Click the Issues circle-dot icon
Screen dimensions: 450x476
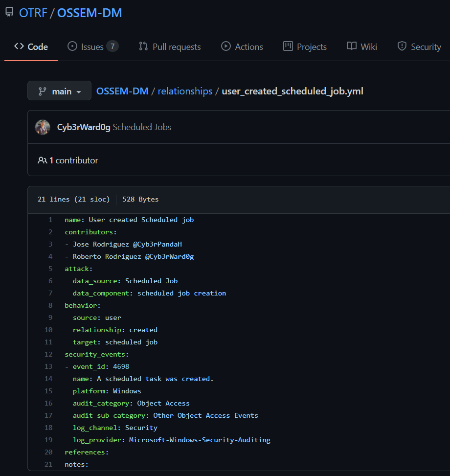(x=72, y=46)
